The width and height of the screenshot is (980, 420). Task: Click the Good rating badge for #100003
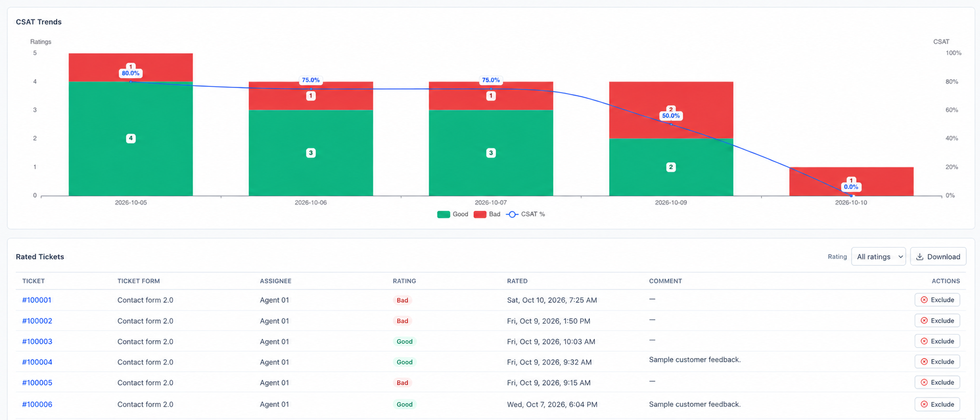coord(405,341)
